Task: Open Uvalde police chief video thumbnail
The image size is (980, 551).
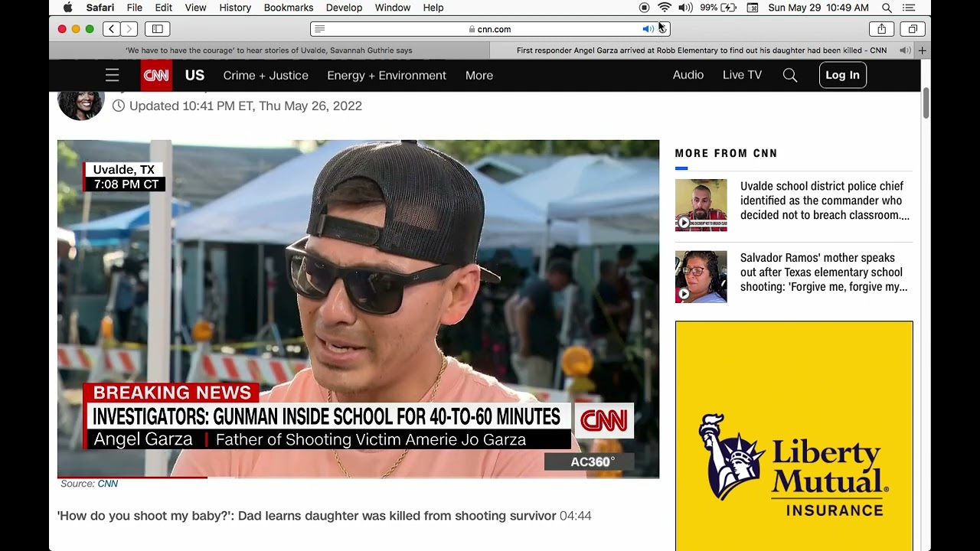Action: (x=701, y=205)
